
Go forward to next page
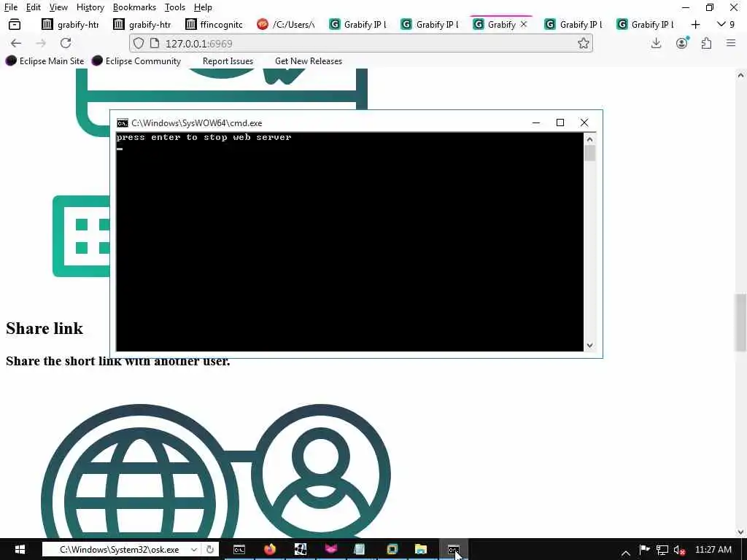(41, 43)
